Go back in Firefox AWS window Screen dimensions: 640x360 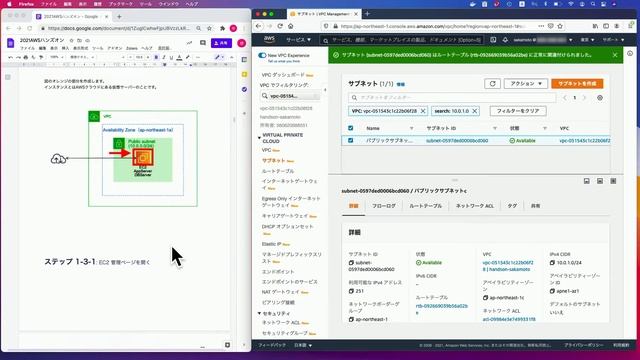tap(259, 26)
